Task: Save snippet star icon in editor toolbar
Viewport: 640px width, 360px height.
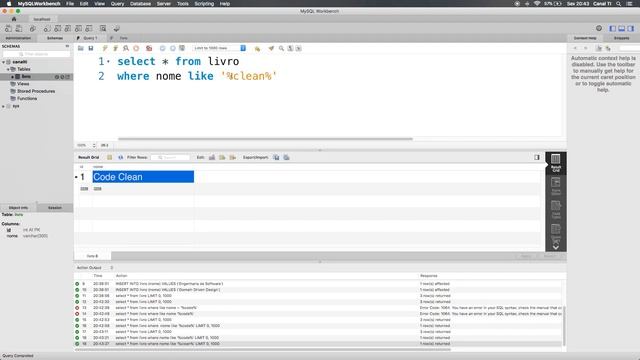Action: point(257,49)
